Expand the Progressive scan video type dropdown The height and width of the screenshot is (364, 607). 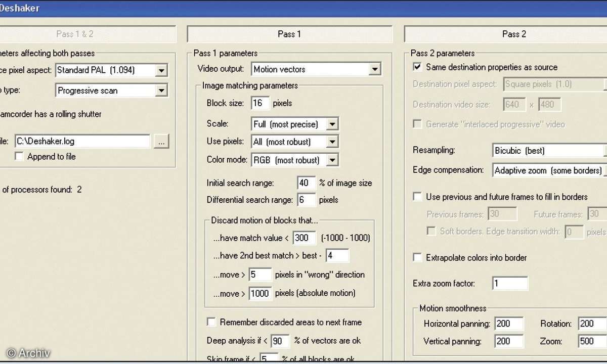(111, 91)
